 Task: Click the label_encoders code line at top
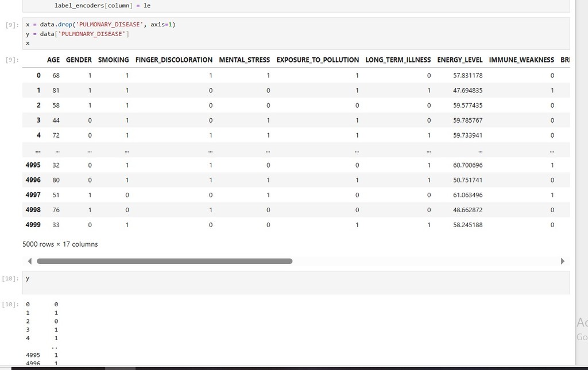pos(102,5)
